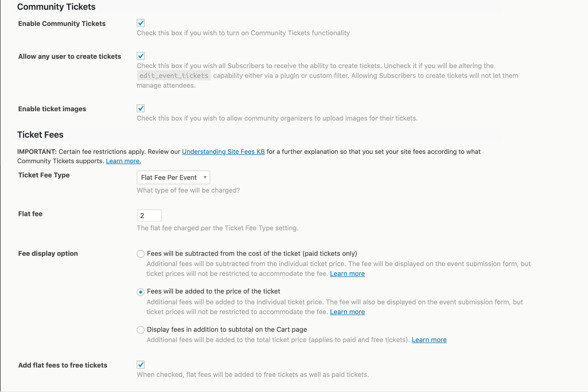Click the Enable ticket images label
The height and width of the screenshot is (392, 588).
point(52,109)
